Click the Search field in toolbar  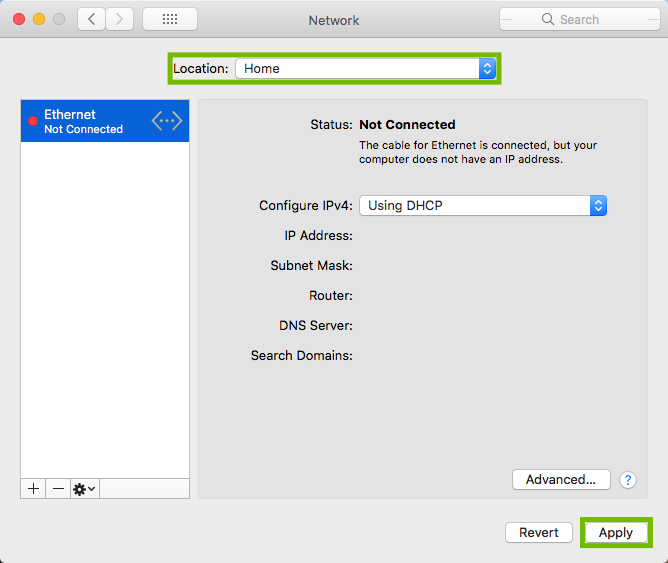(579, 19)
